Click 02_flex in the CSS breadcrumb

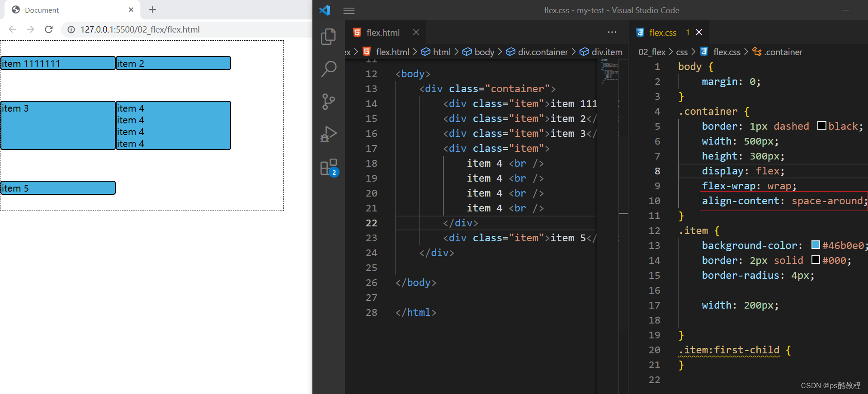[652, 52]
